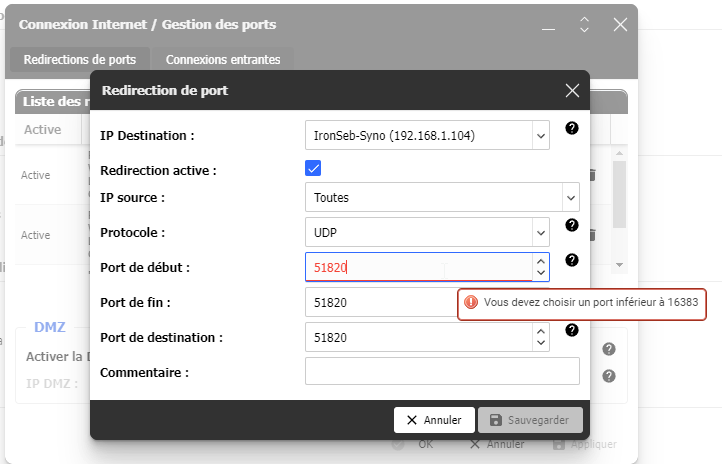Click into the Port de fin field
The height and width of the screenshot is (464, 722).
pos(380,302)
